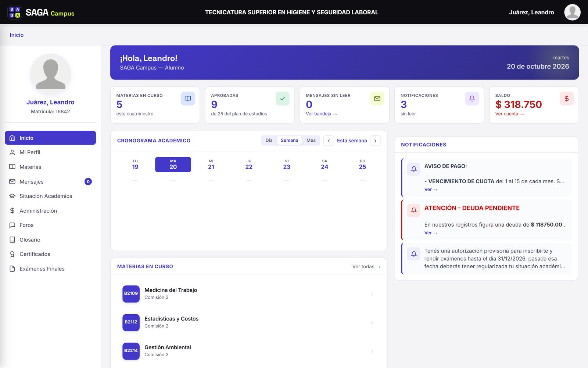
Task: Click bell icon in Notificaciones stat card
Action: pyautogui.click(x=472, y=98)
